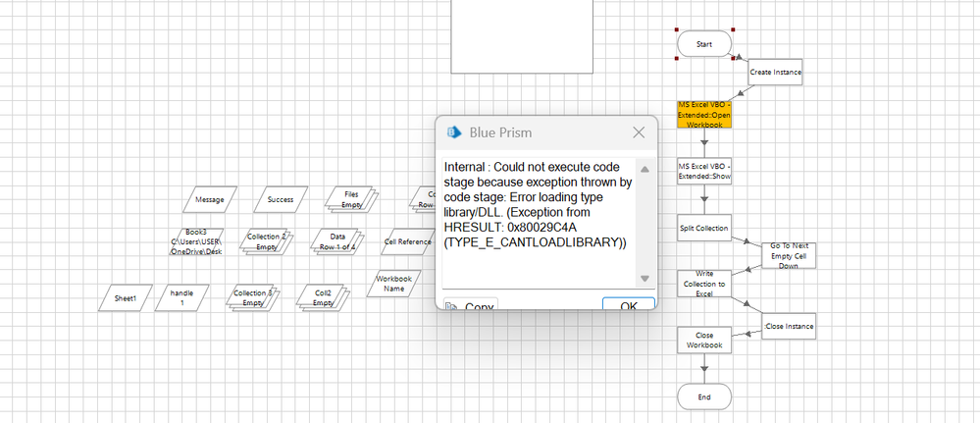Select the Cell Reference data item

(407, 242)
